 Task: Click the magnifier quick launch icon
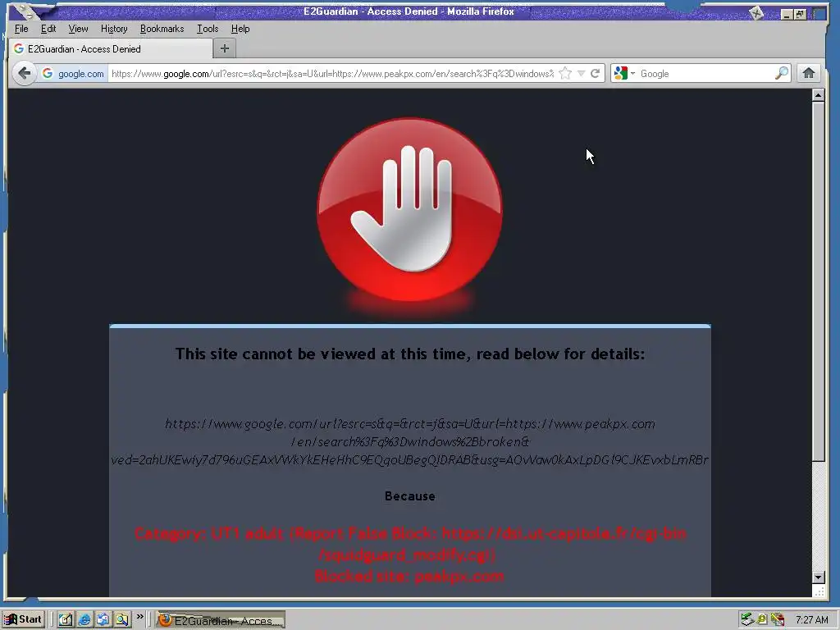(x=122, y=620)
